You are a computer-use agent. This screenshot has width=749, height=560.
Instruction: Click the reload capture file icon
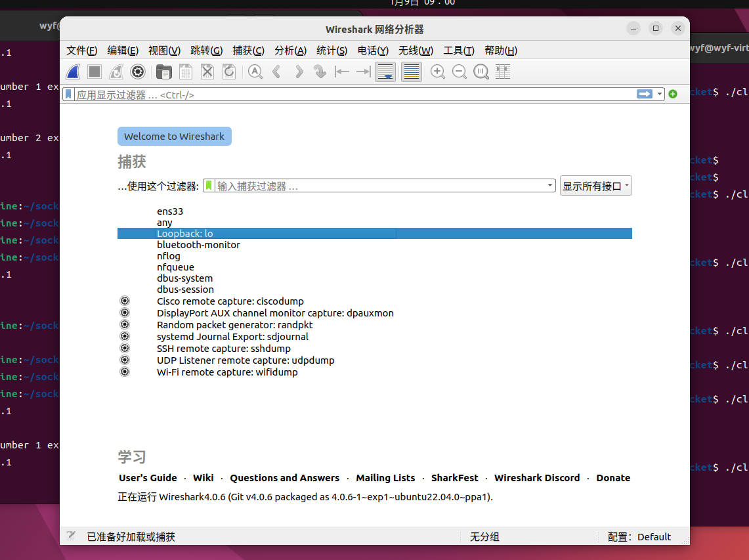click(x=229, y=72)
